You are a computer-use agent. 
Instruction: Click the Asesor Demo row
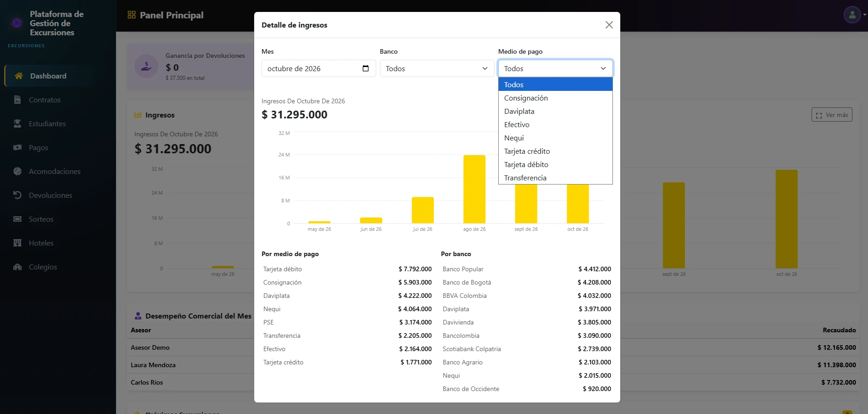493,347
